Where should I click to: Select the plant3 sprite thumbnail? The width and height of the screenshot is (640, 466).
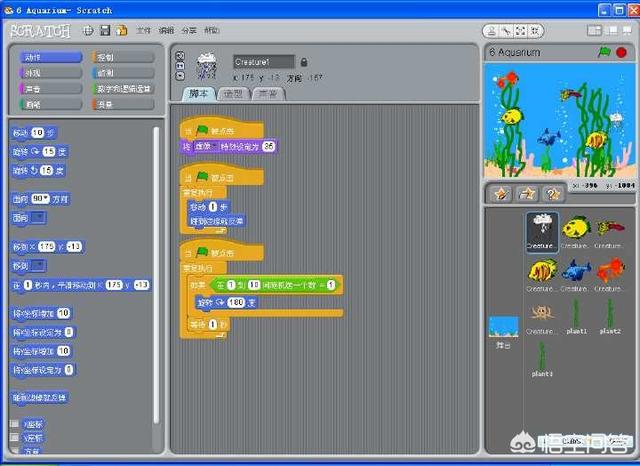tap(543, 360)
